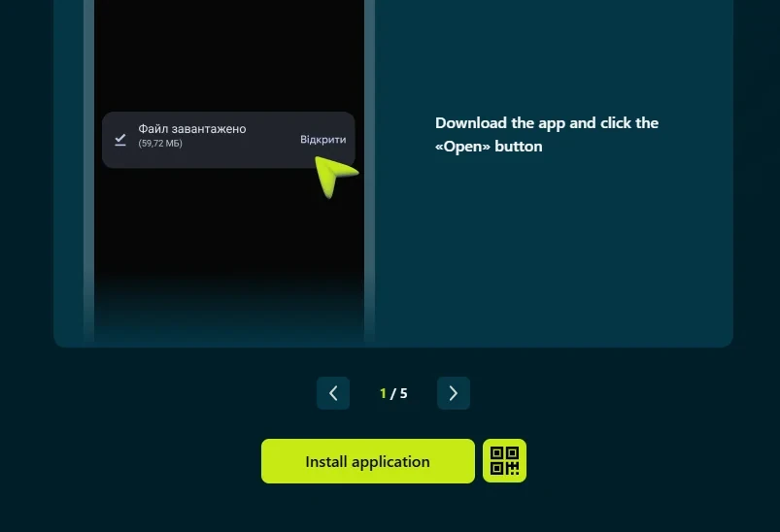The height and width of the screenshot is (532, 780).
Task: Click Відкрити in the download notification
Action: 322,140
